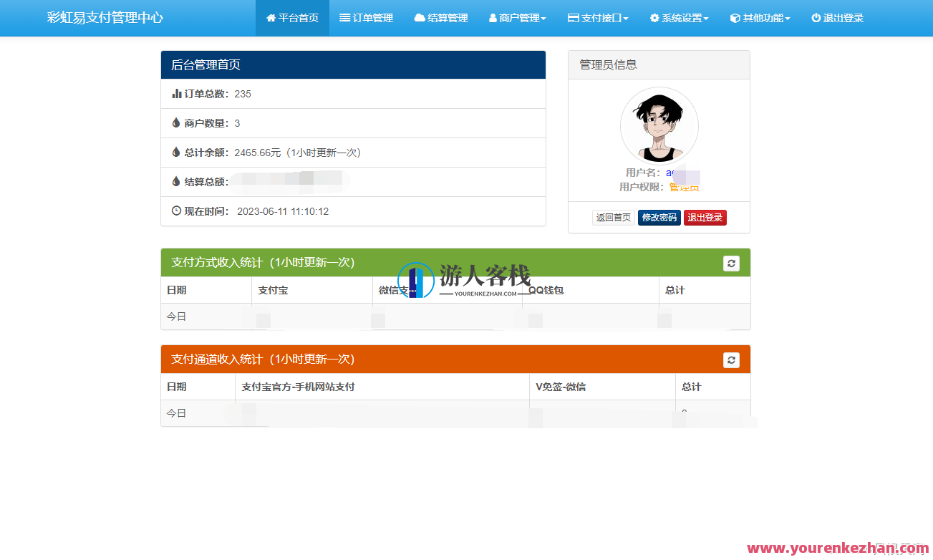Click the 修改密码 button
The height and width of the screenshot is (560, 933).
click(659, 217)
